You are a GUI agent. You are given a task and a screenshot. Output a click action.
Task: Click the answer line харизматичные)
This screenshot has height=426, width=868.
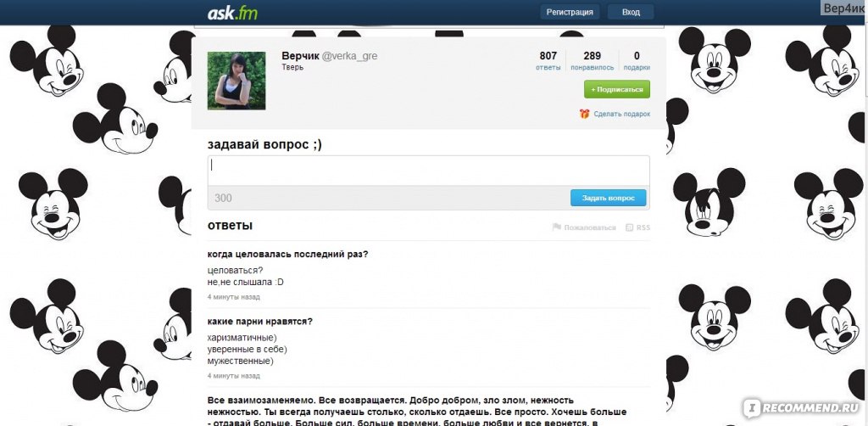click(x=242, y=338)
